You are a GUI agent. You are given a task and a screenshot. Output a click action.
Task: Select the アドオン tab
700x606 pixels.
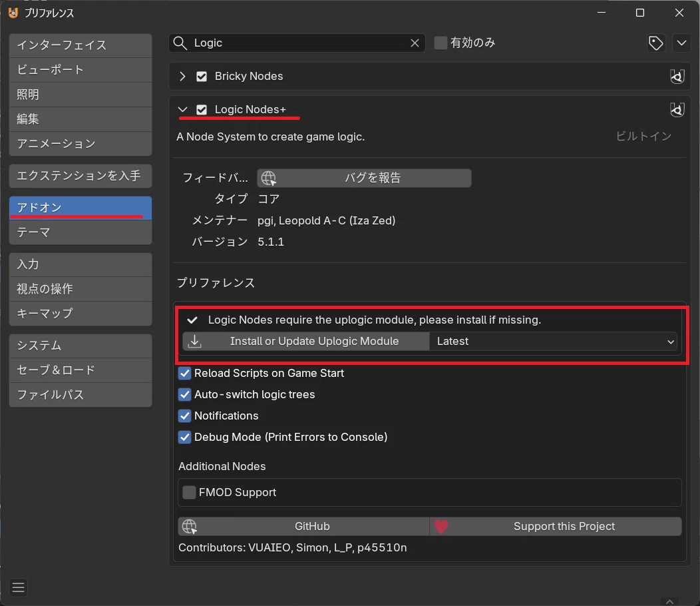tap(81, 208)
